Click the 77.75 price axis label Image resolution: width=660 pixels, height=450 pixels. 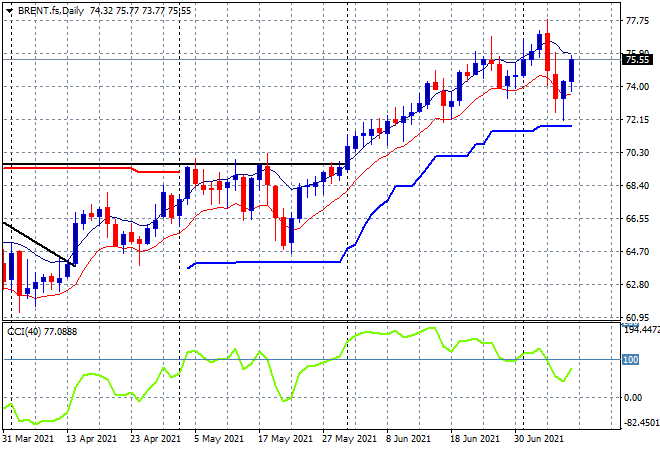pyautogui.click(x=637, y=21)
